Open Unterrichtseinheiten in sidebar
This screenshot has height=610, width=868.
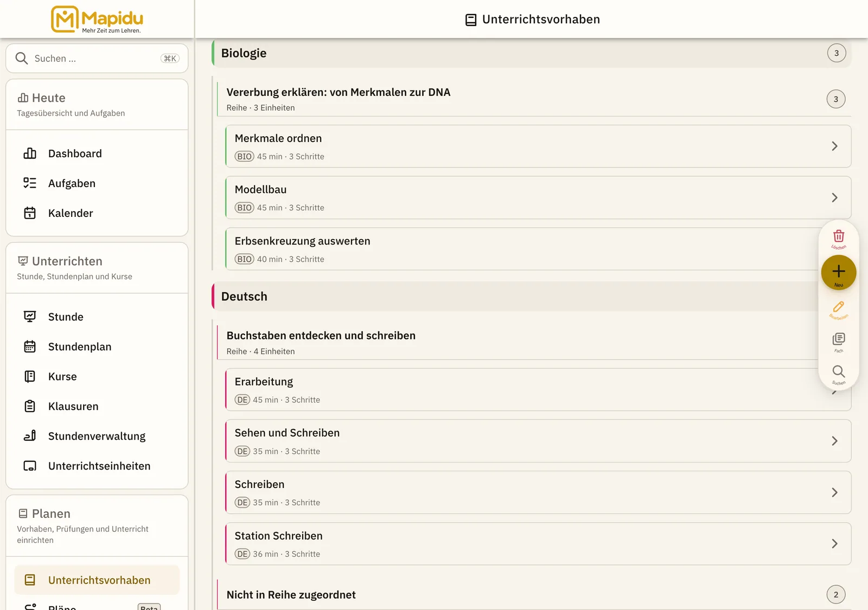tap(97, 466)
